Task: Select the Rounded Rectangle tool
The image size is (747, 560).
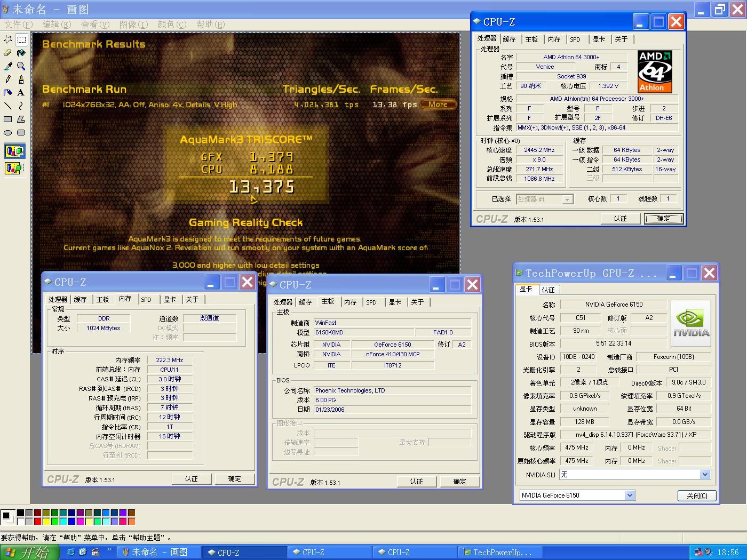Action: tap(21, 133)
